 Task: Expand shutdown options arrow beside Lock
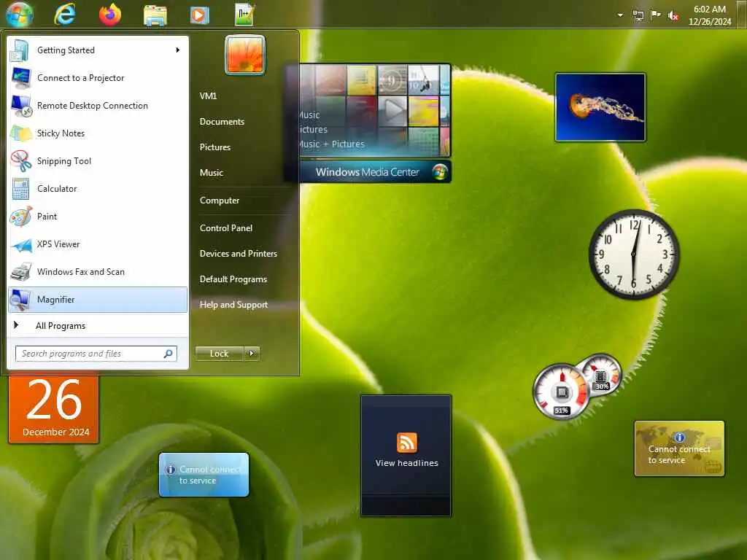click(x=252, y=354)
